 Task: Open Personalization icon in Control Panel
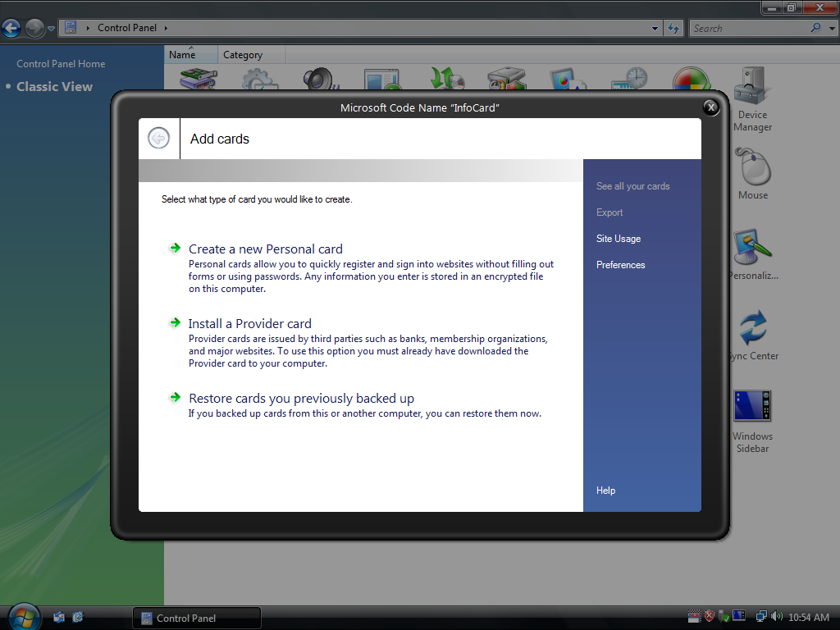coord(753,254)
